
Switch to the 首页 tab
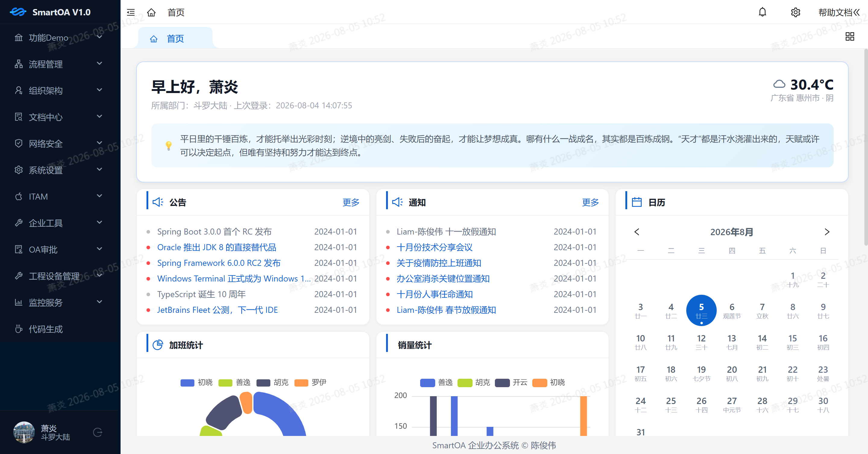[x=175, y=38]
